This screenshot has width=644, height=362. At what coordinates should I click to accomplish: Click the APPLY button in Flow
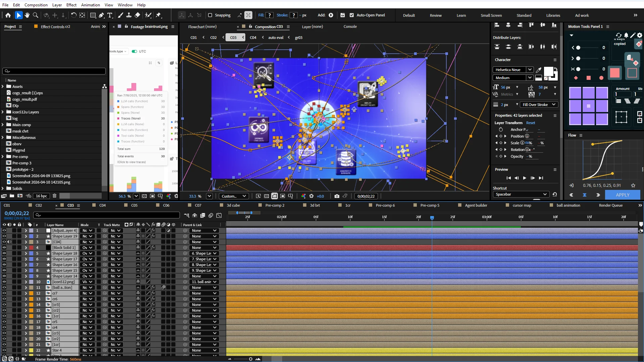click(623, 195)
